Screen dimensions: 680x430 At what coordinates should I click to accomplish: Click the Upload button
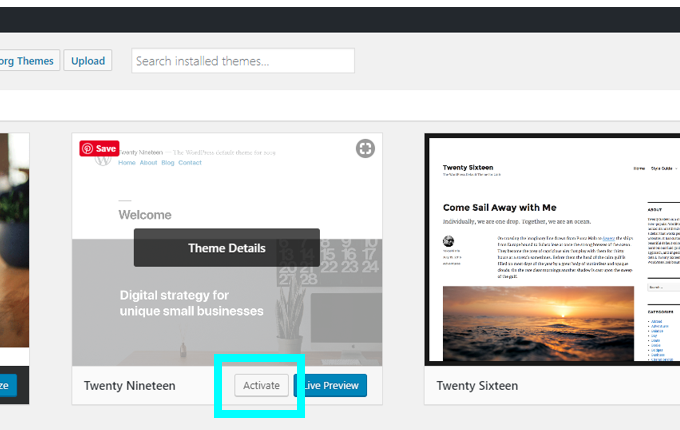point(88,60)
